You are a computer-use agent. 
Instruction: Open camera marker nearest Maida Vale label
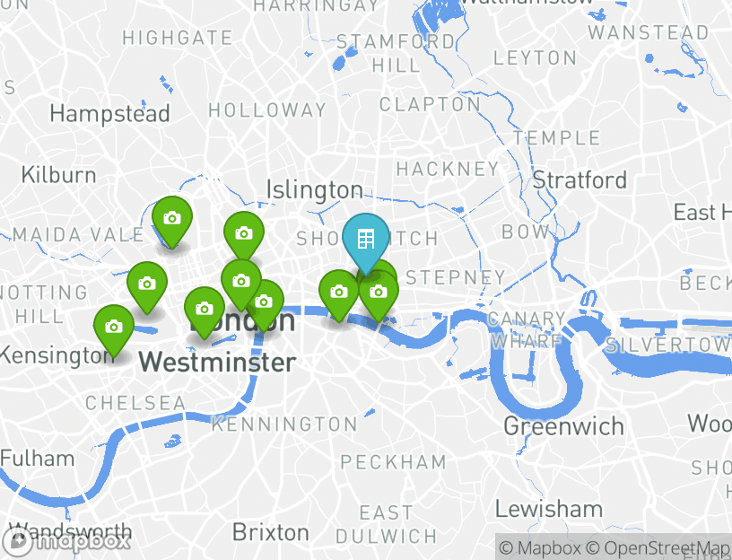pos(172,219)
